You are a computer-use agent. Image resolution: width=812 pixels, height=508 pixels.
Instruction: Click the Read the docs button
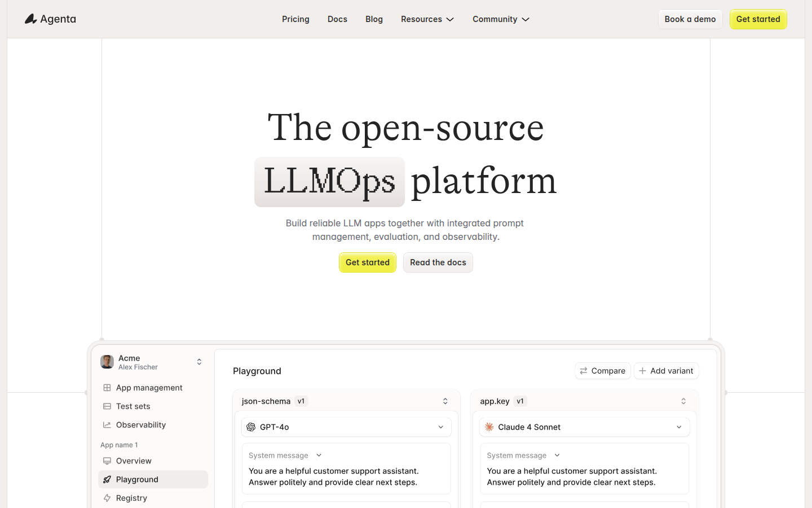coord(438,262)
